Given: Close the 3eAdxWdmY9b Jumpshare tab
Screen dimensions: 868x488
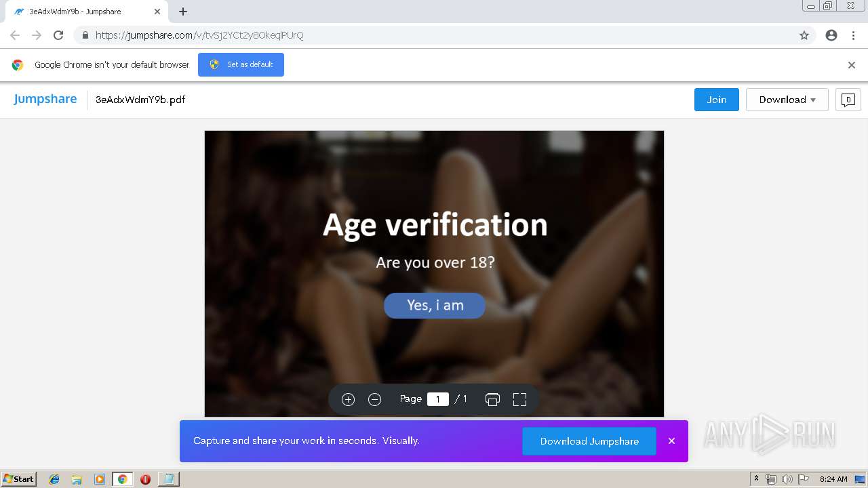Looking at the screenshot, I should click(x=157, y=12).
